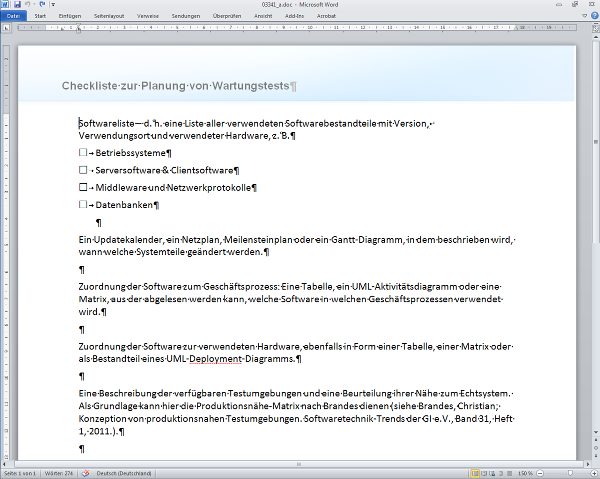Toggle the Middleware und Netzwerkprotokolle checkbox
Image resolution: width=600 pixels, height=479 pixels.
[82, 187]
